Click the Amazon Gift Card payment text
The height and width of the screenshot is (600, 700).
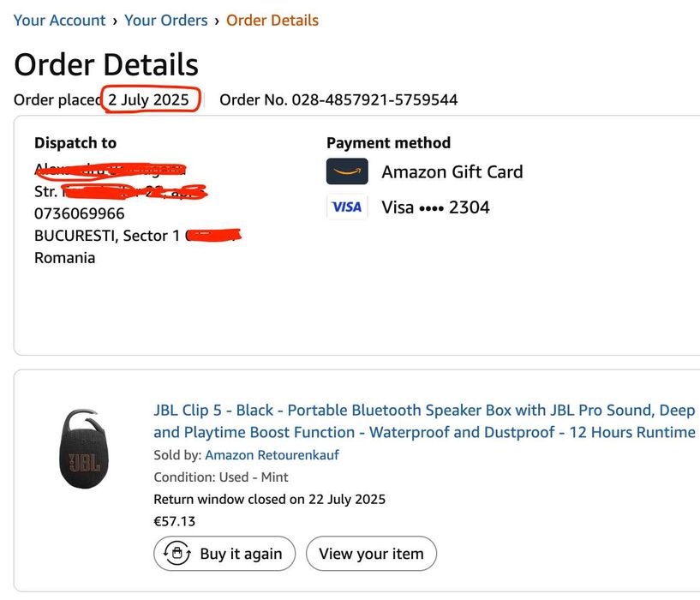pos(452,171)
